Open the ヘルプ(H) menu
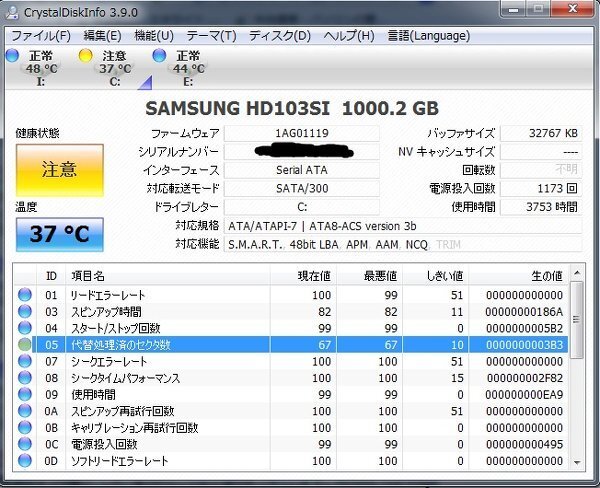The width and height of the screenshot is (600, 488). (x=349, y=36)
